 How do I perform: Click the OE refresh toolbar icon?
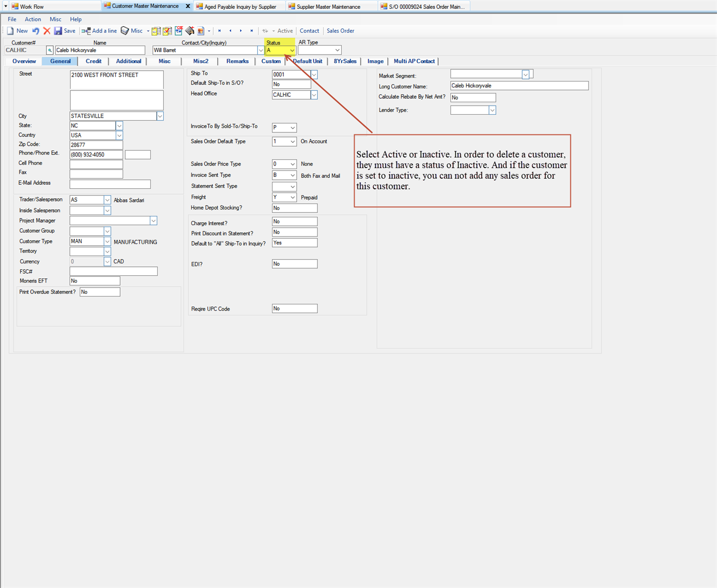click(179, 31)
